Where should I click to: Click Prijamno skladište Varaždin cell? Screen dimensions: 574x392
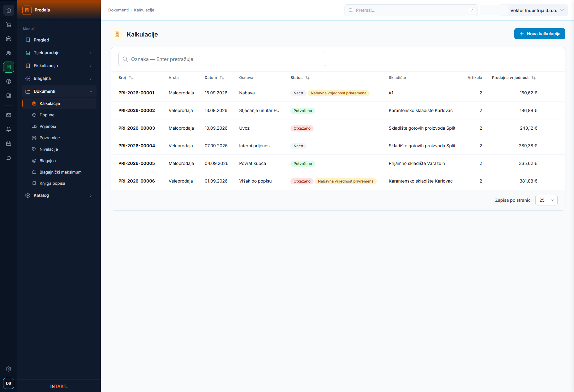pyautogui.click(x=417, y=163)
